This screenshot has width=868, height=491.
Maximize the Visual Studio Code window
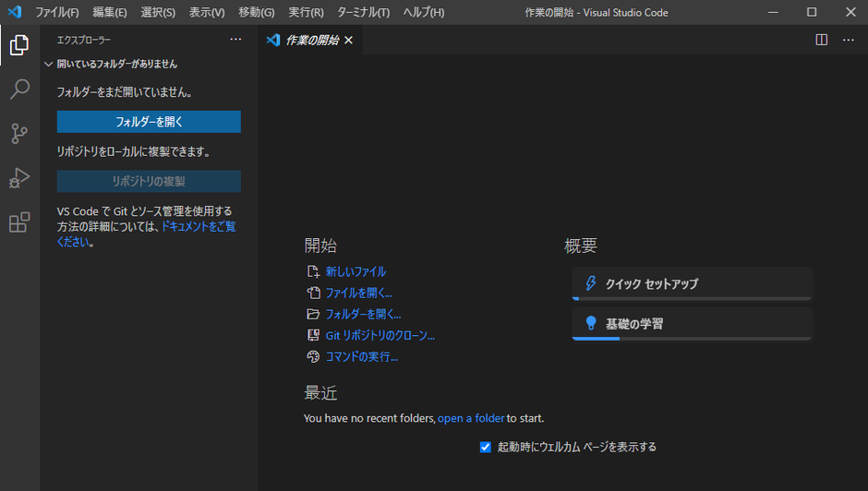click(x=812, y=12)
